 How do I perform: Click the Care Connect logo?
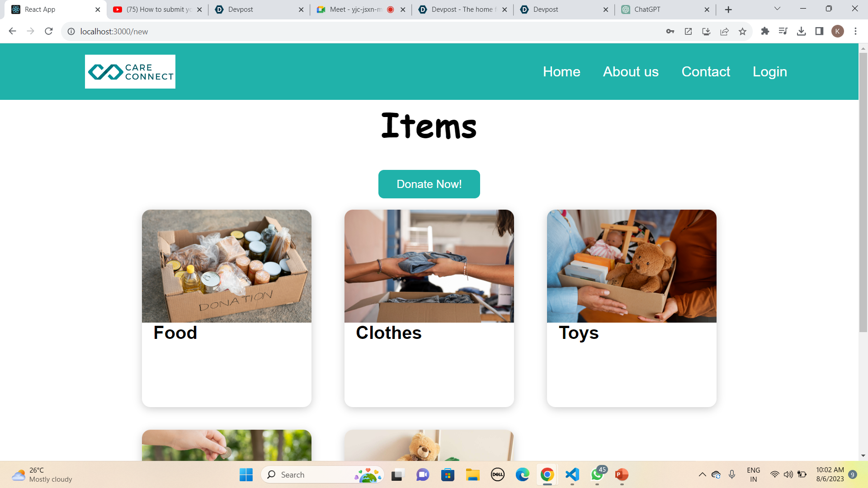point(130,71)
